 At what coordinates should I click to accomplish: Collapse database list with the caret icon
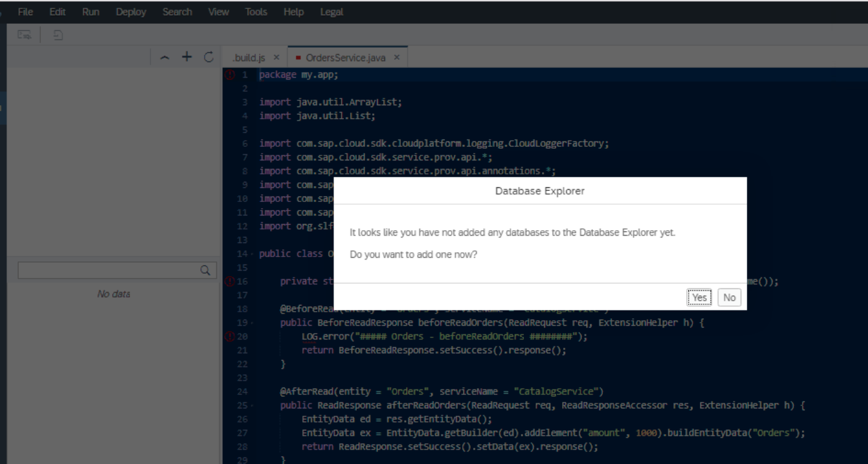pos(165,57)
